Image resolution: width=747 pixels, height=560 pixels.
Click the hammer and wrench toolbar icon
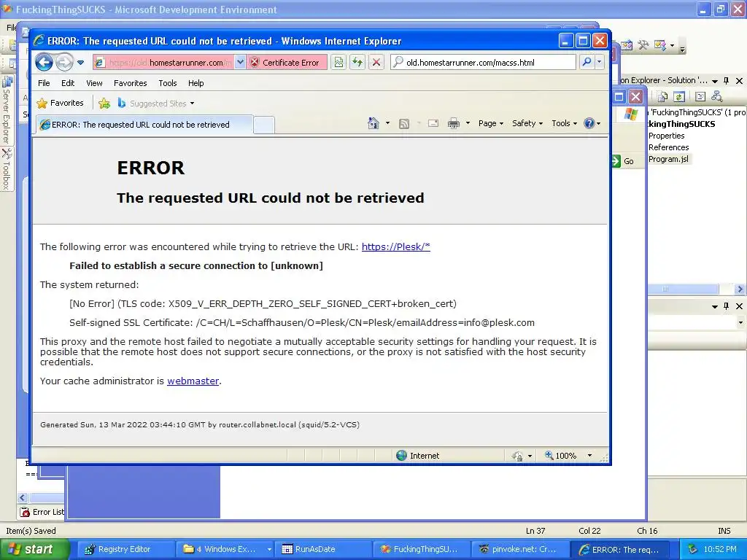click(x=643, y=45)
